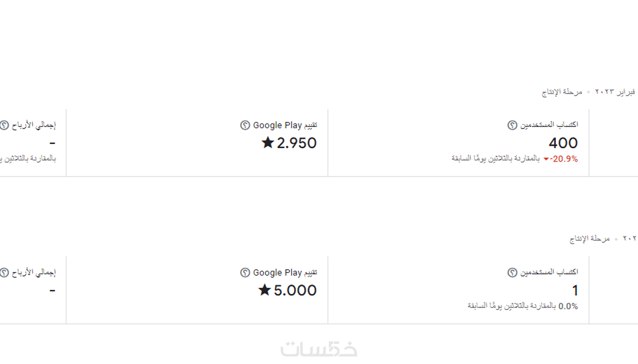The image size is (638, 364).
Task: Click the 2.950 rating value
Action: pos(296,143)
